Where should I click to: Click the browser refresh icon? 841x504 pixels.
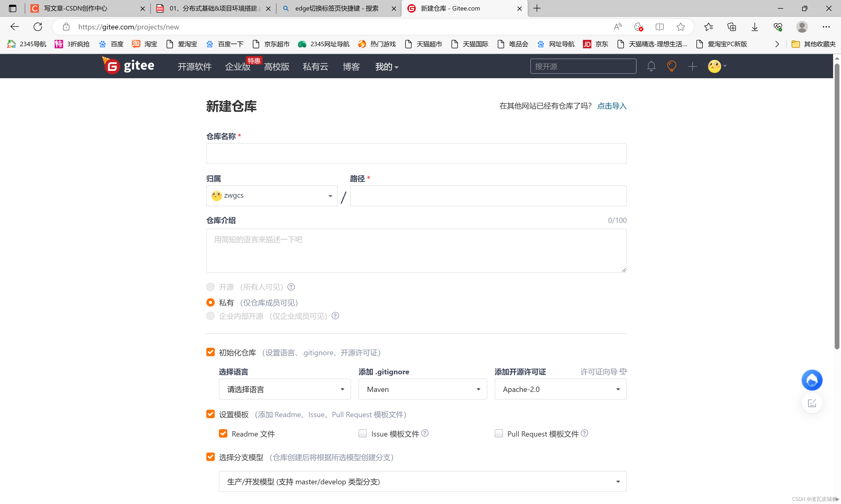click(x=38, y=27)
